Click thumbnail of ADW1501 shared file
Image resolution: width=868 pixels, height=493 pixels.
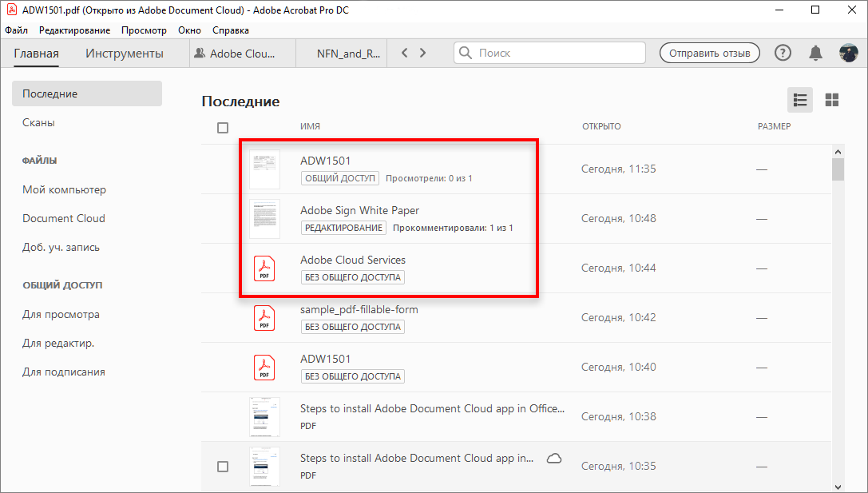pyautogui.click(x=264, y=169)
